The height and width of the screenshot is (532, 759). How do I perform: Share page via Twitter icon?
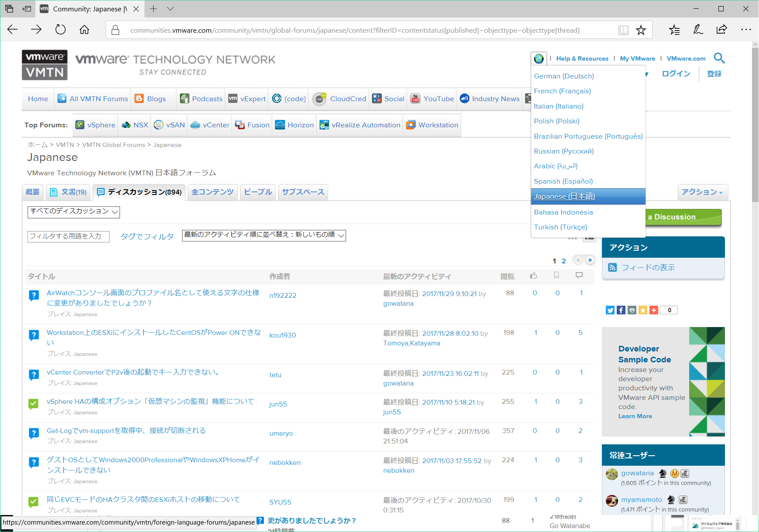(x=610, y=310)
